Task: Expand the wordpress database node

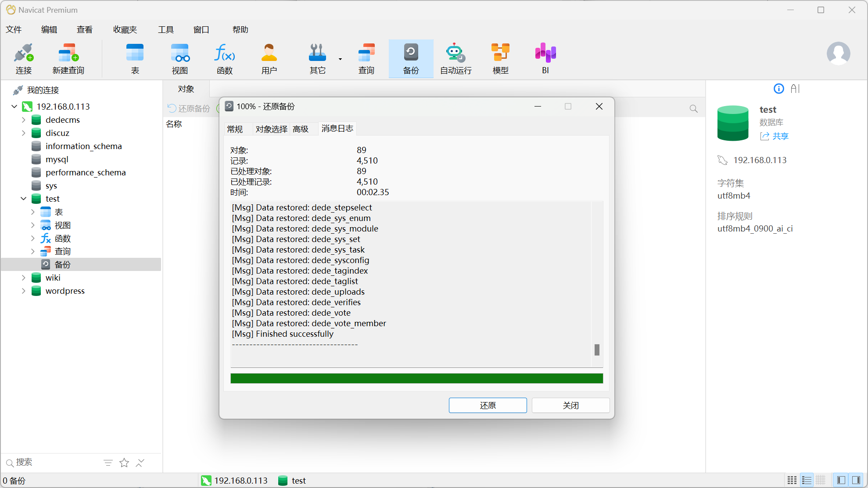Action: [24, 291]
